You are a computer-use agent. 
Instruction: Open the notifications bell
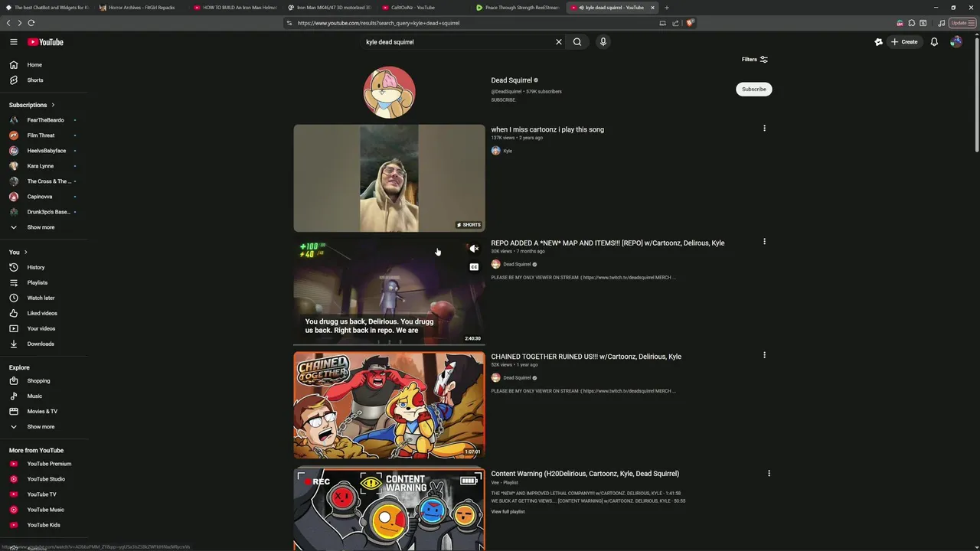click(934, 42)
